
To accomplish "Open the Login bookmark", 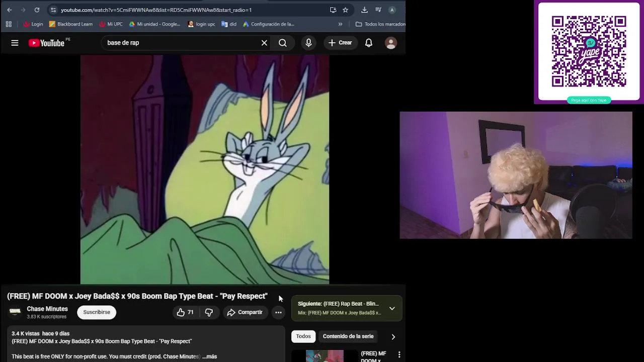I will [33, 24].
